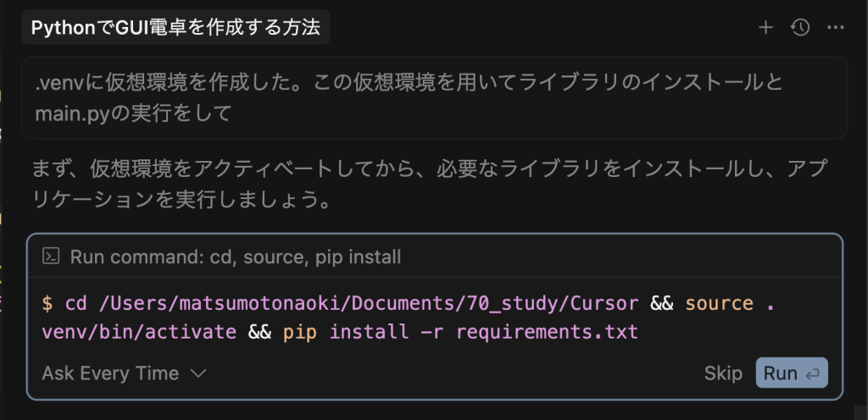Click the user message starting with ".venvに仮想環境"
The width and height of the screenshot is (868, 420).
(407, 83)
